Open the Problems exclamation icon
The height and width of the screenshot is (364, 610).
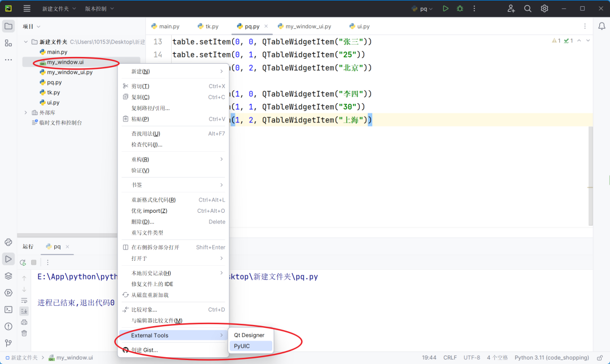coord(8,326)
